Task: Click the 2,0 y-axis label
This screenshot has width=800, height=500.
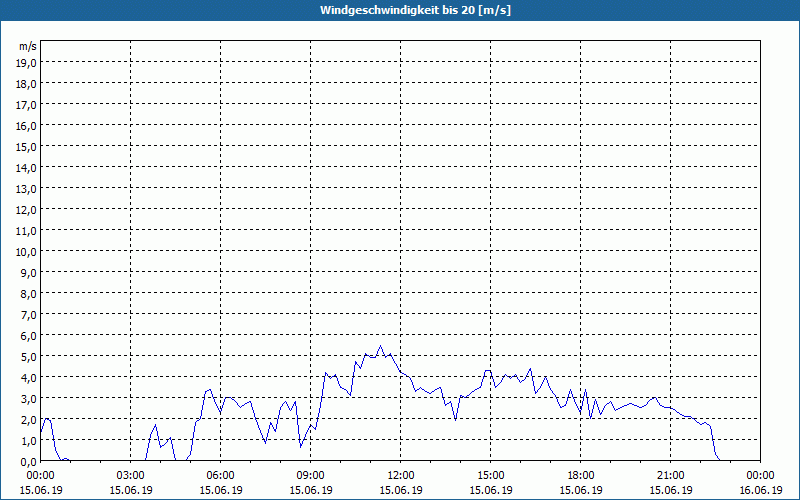Action: 29,419
